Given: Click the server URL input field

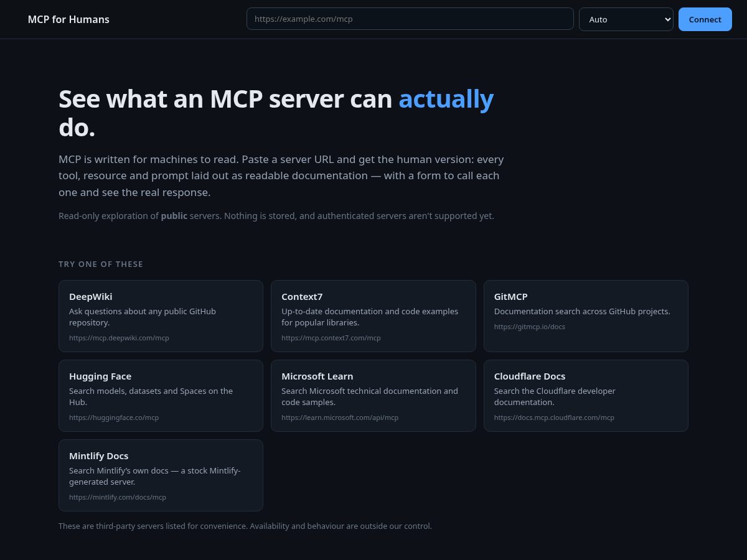Looking at the screenshot, I should click(x=410, y=19).
